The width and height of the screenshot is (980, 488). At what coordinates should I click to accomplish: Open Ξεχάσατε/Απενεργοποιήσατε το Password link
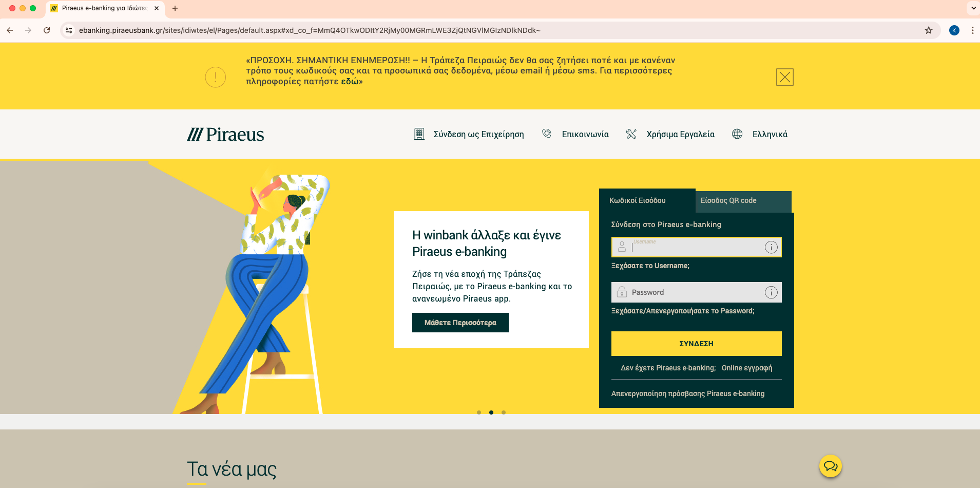click(683, 311)
